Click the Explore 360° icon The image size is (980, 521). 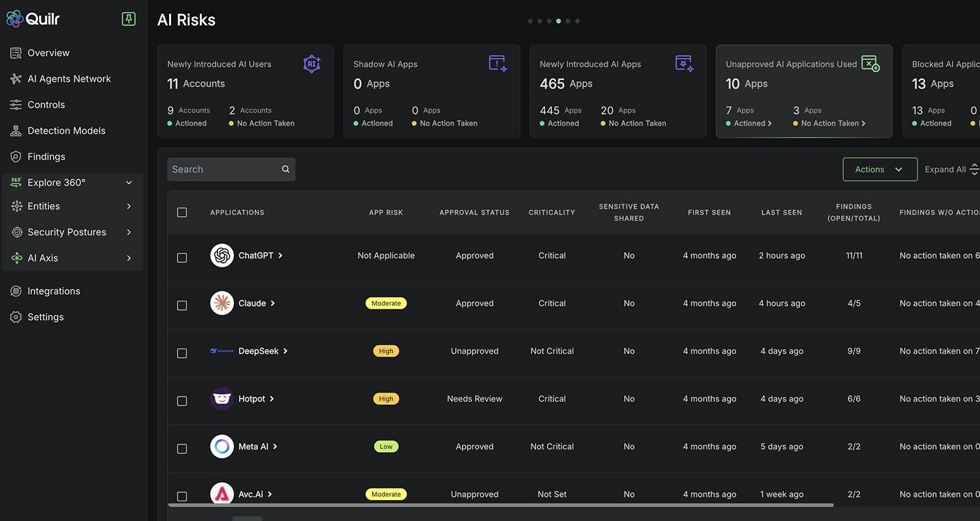point(16,183)
